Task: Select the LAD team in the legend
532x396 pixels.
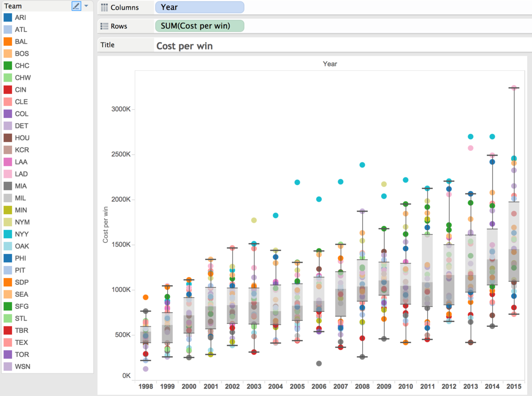Action: tap(21, 174)
